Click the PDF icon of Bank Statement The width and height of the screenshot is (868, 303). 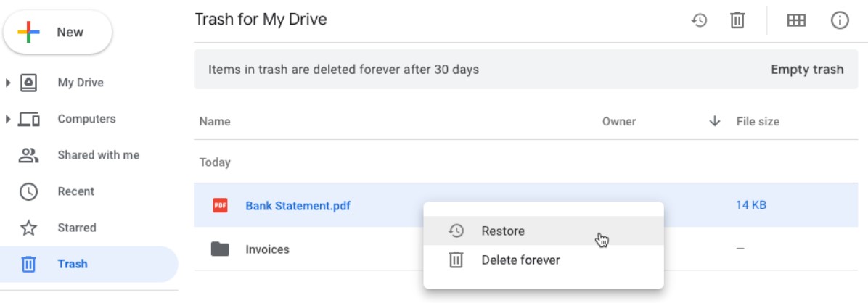click(220, 206)
